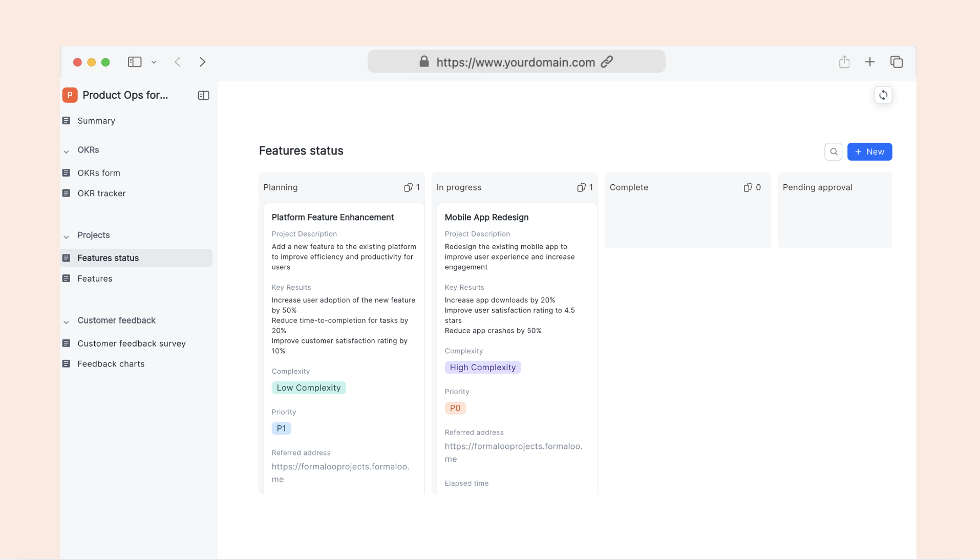Click the lock icon in address bar
The width and height of the screenshot is (980, 560).
pyautogui.click(x=424, y=61)
